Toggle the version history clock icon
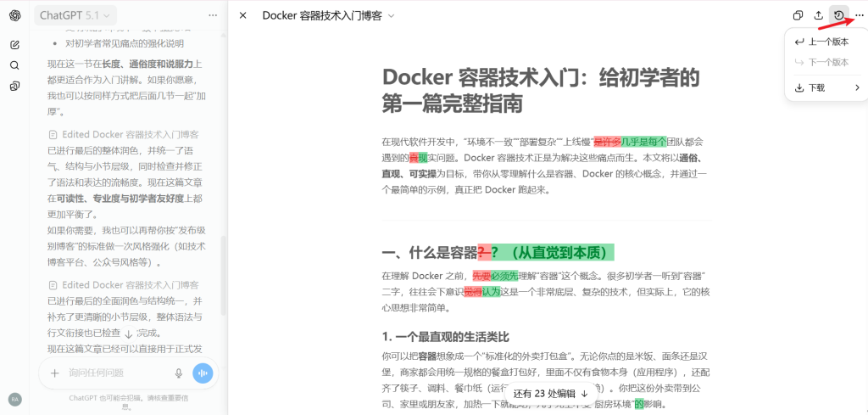The height and width of the screenshot is (415, 868). coord(839,15)
